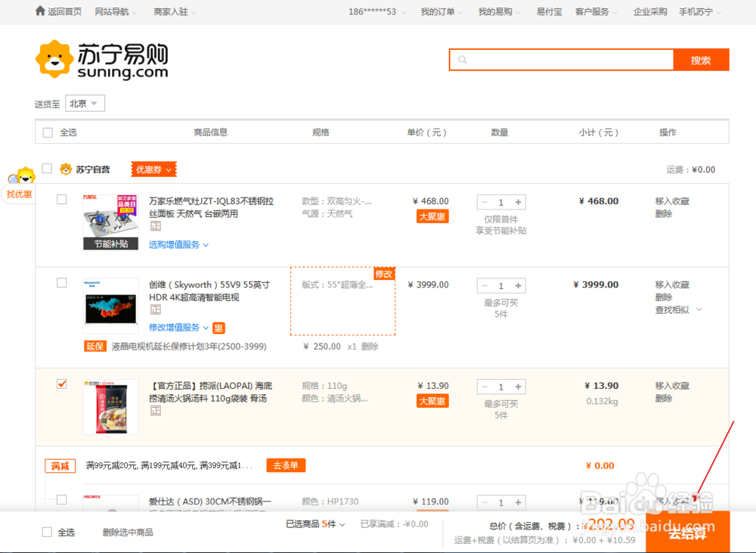756x553 pixels.
Task: Decrease quantity of the ASD steel pot
Action: (x=485, y=502)
